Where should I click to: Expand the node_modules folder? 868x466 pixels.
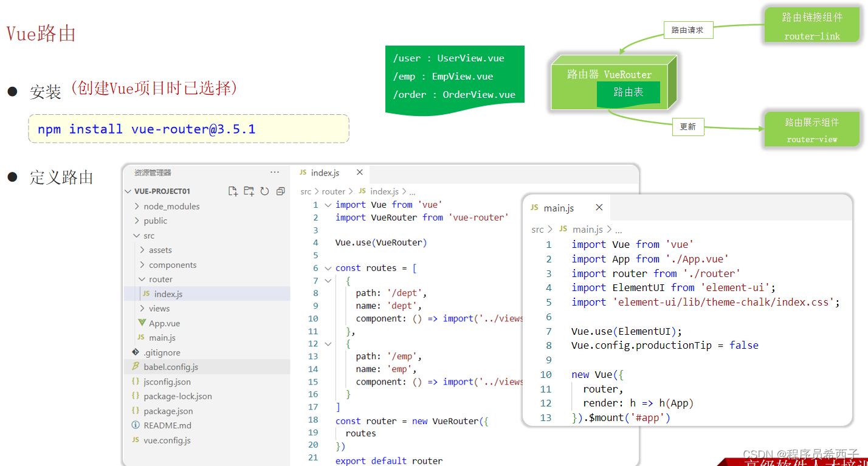click(x=137, y=207)
